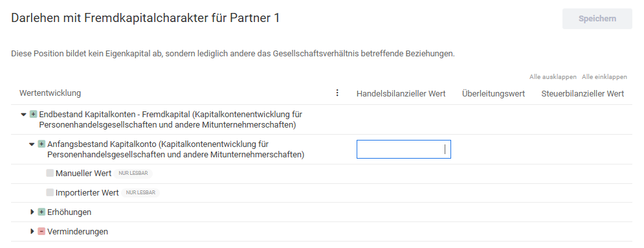This screenshot has height=248, width=644.
Task: Collapse the Endbestand Kapitalkonten row
Action: click(24, 115)
